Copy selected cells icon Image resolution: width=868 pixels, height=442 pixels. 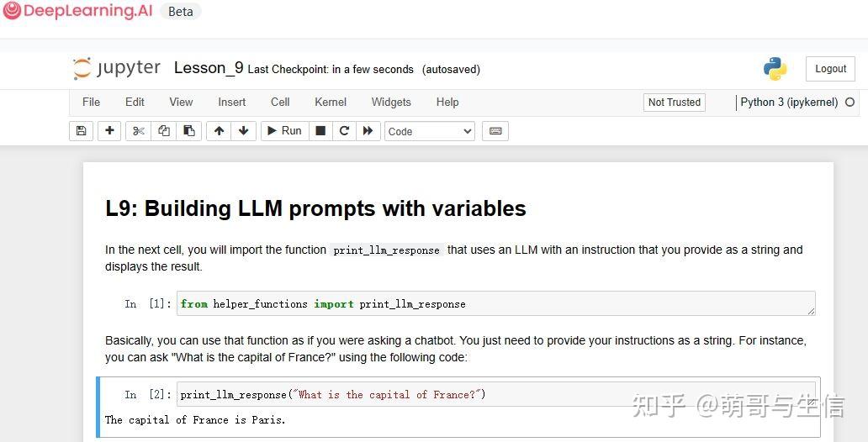click(x=164, y=131)
